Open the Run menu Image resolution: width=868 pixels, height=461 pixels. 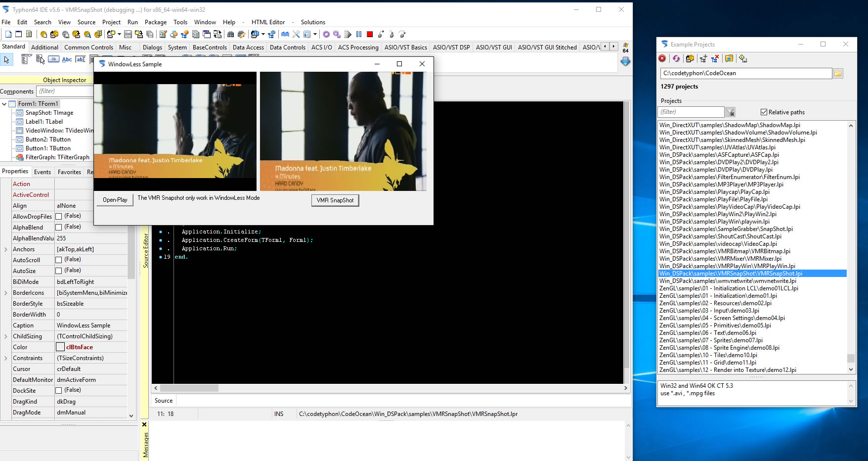click(132, 22)
